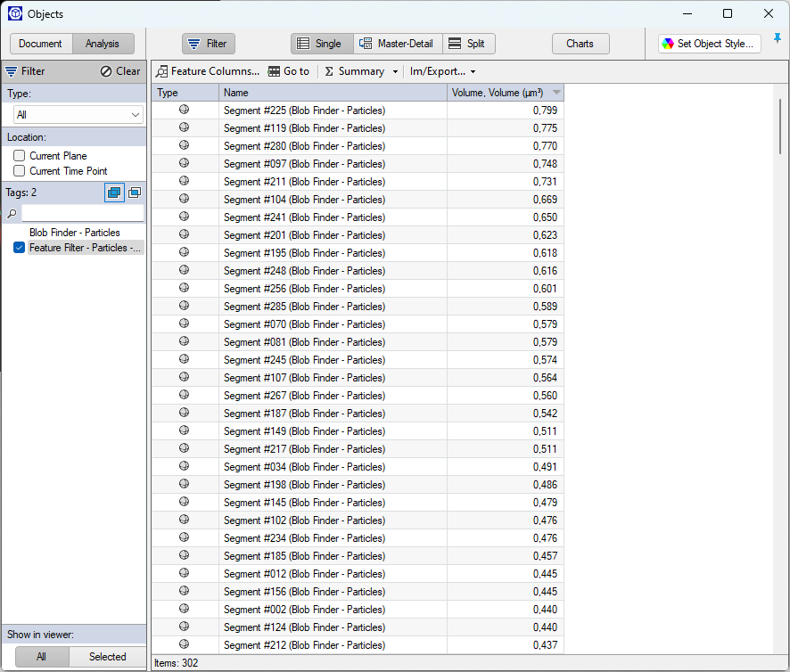Open the Type filter dropdown

(x=77, y=114)
